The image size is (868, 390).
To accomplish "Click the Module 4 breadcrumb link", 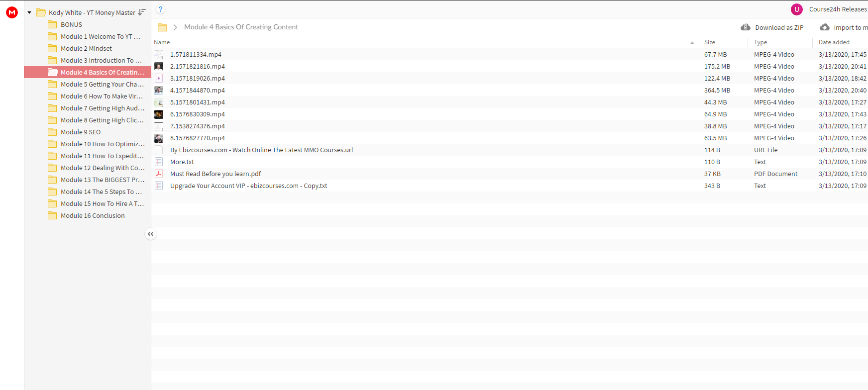I will 241,27.
